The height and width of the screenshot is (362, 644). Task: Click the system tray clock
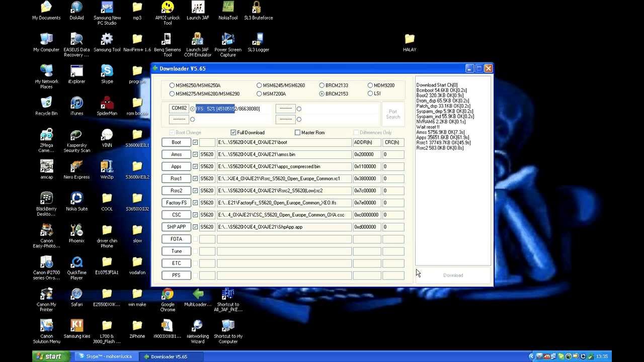(602, 356)
